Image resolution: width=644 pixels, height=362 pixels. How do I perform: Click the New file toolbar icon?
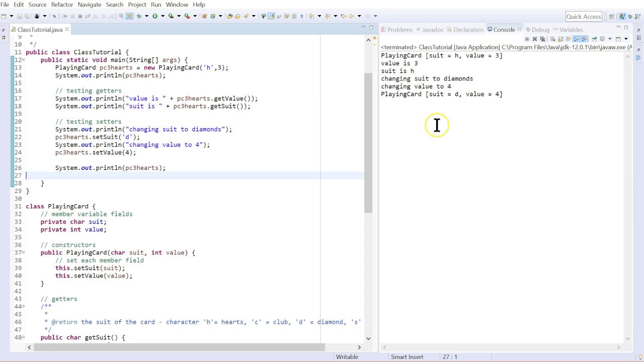pyautogui.click(x=4, y=16)
